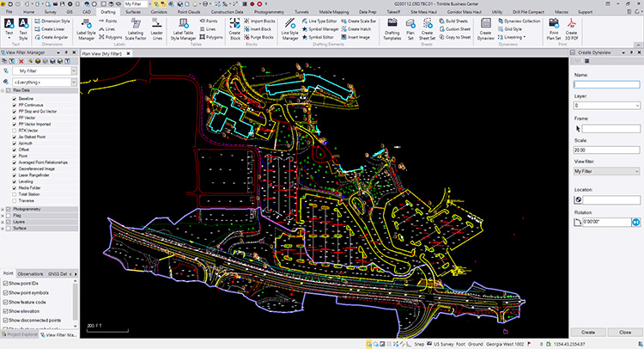Image resolution: width=644 pixels, height=349 pixels.
Task: Enable the RTK Vector checkbox
Action: (15, 131)
